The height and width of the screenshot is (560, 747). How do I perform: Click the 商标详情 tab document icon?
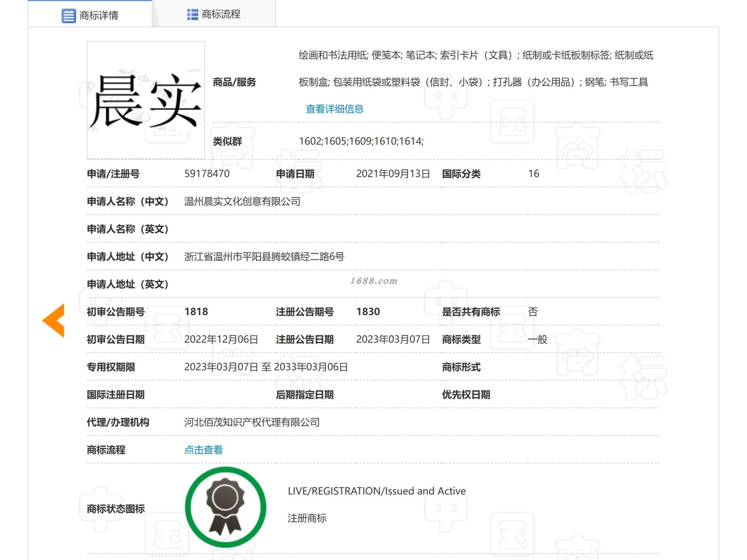[68, 16]
